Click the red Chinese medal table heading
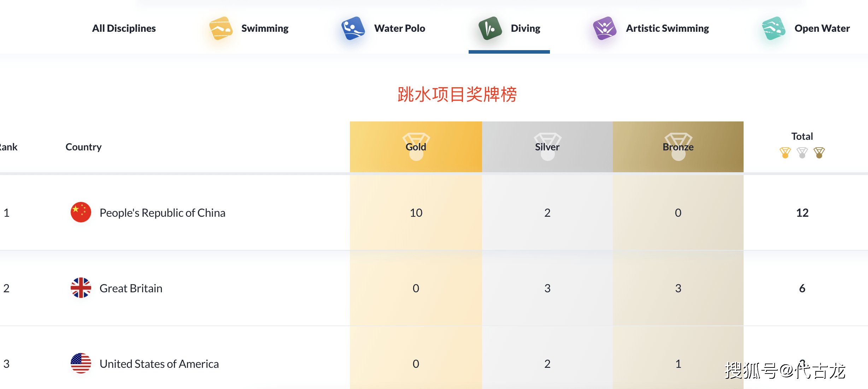The width and height of the screenshot is (868, 389). point(457,95)
